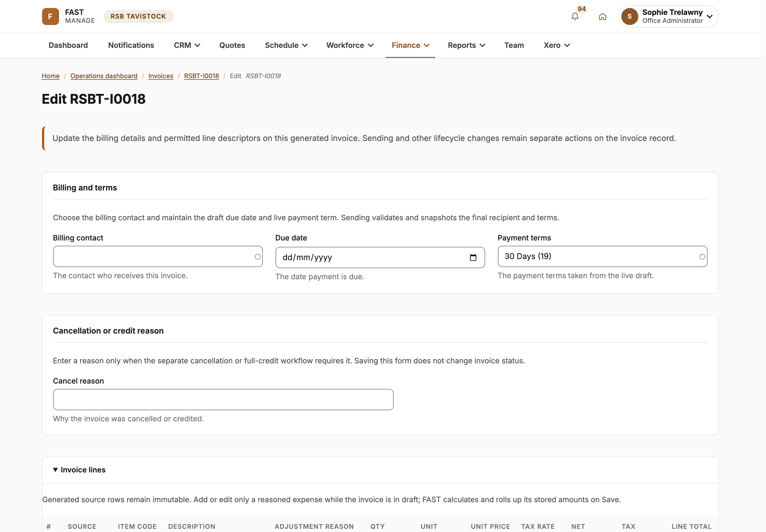The height and width of the screenshot is (532, 766).
Task: Click the QTY column header
Action: coord(377,526)
